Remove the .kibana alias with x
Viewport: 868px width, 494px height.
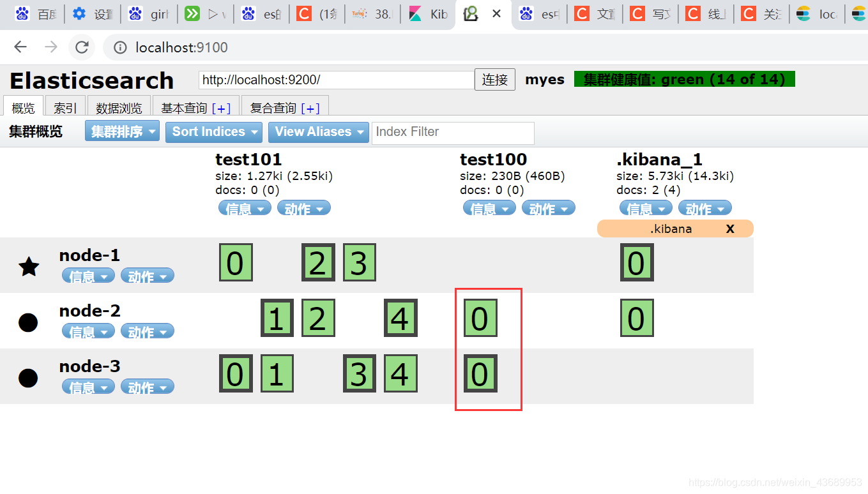[730, 228]
